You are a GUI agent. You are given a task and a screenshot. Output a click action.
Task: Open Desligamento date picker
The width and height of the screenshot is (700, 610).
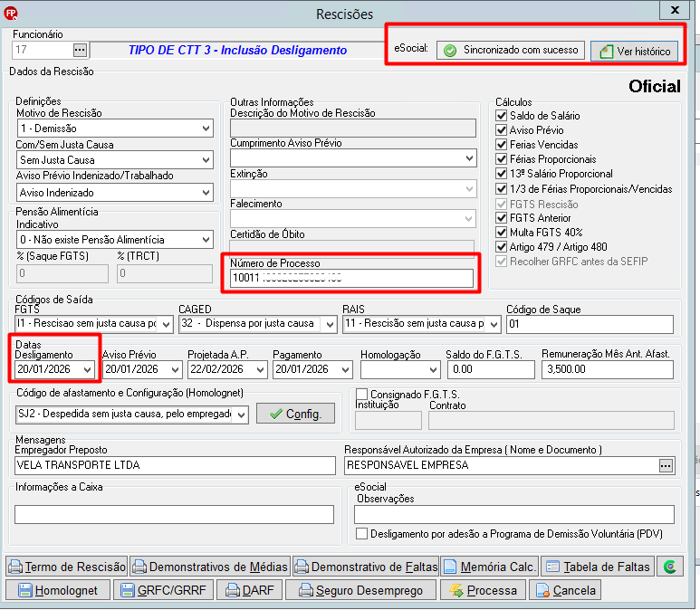coord(87,370)
